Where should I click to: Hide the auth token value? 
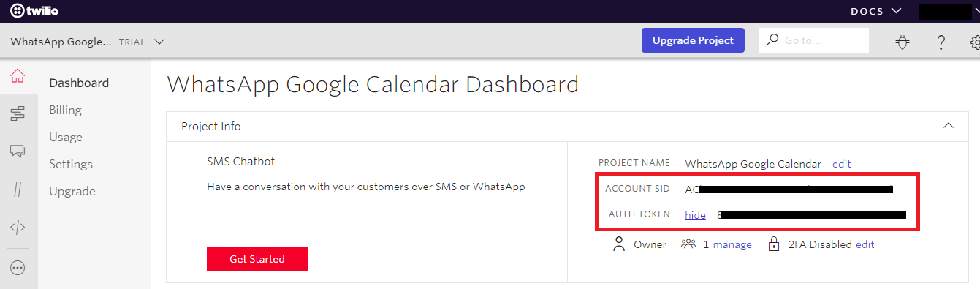pyautogui.click(x=695, y=214)
